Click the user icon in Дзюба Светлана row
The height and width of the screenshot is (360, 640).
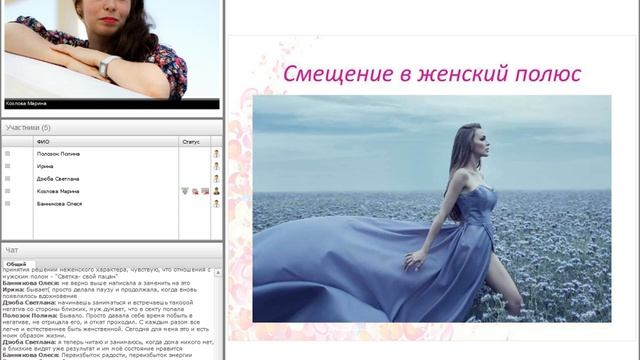point(216,179)
